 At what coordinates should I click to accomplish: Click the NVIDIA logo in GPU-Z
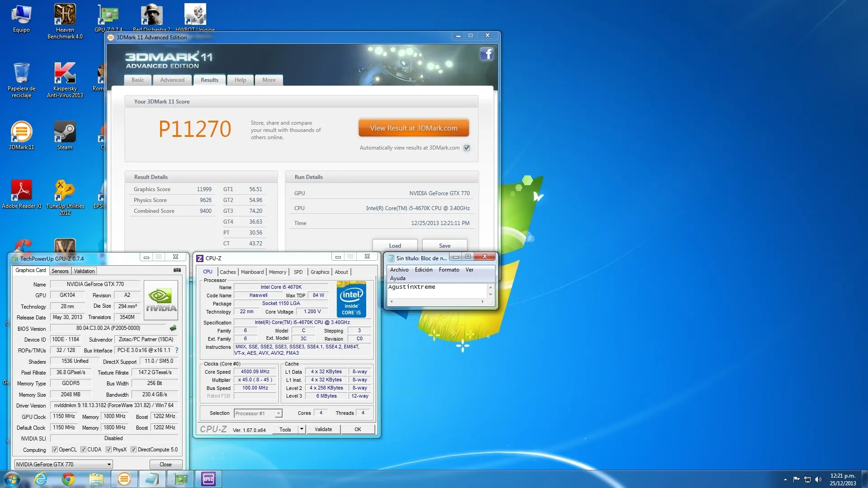[x=161, y=300]
